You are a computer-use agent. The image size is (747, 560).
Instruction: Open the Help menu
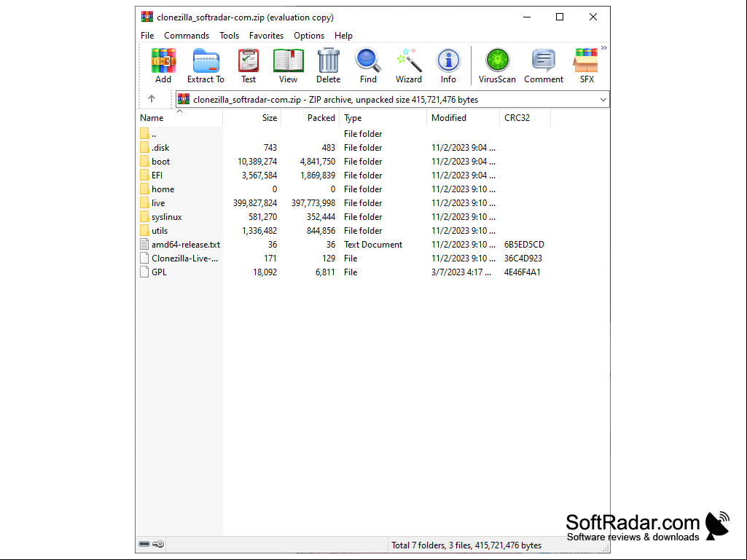343,36
